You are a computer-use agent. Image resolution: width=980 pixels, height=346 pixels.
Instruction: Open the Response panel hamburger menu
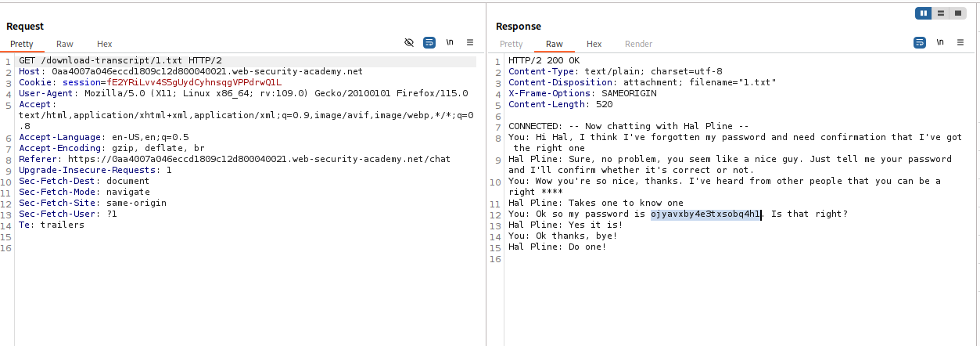click(x=960, y=43)
